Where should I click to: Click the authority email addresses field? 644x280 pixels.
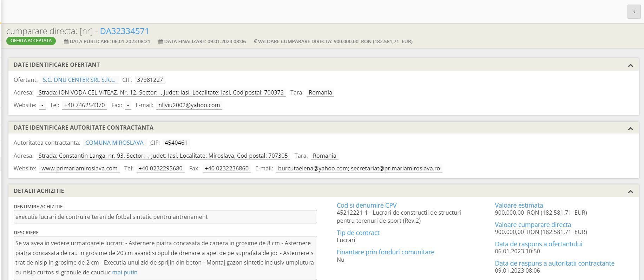(x=359, y=168)
